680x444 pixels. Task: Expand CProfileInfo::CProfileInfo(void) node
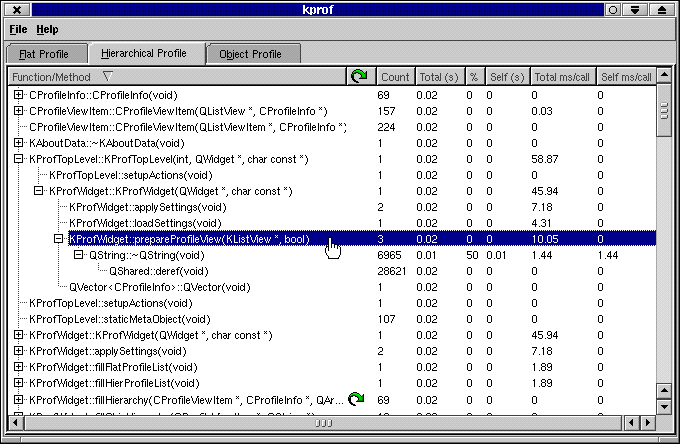tap(18, 95)
